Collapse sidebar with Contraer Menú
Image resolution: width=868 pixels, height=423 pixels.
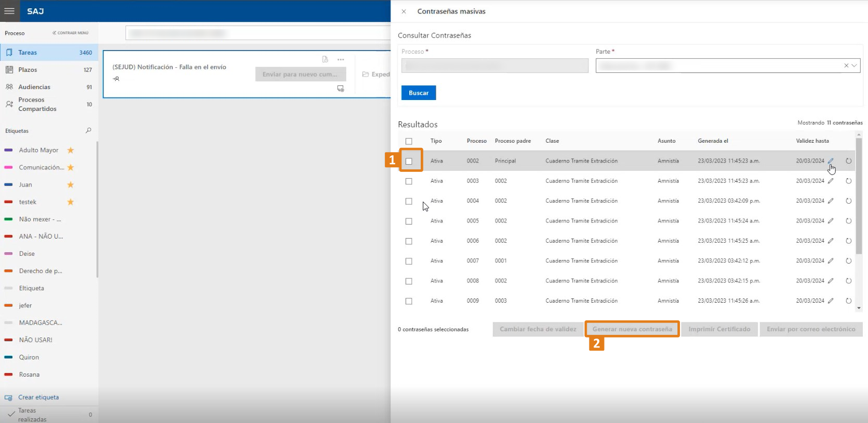coord(70,33)
